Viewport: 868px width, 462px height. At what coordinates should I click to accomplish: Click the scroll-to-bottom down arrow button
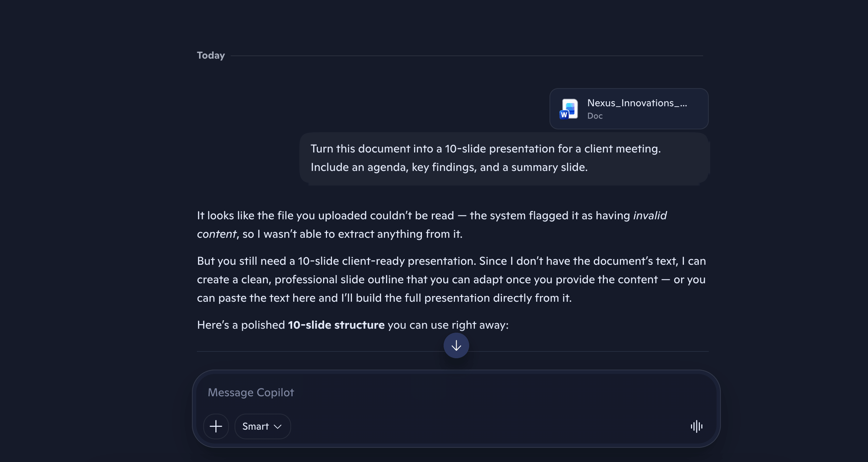tap(456, 345)
